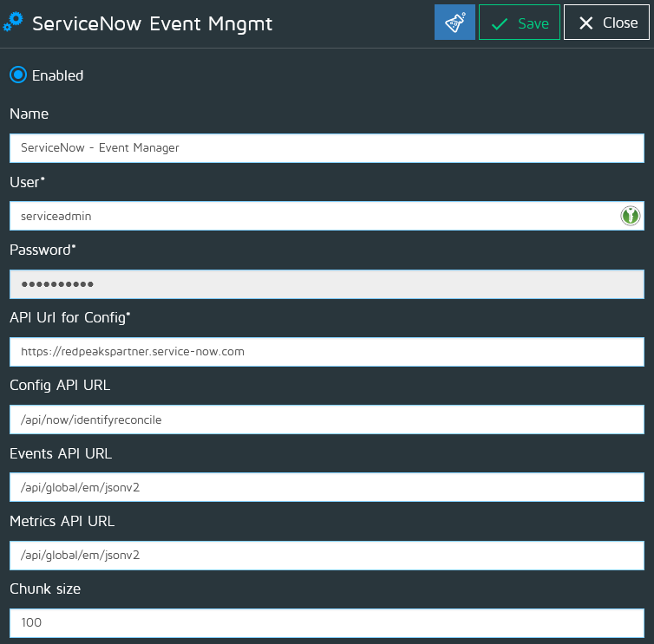The height and width of the screenshot is (644, 654).
Task: Click the green credential icon in User field
Action: pos(630,216)
